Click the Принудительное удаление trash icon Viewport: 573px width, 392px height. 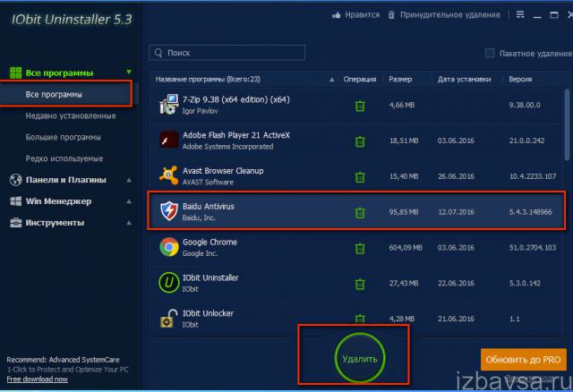pyautogui.click(x=391, y=14)
